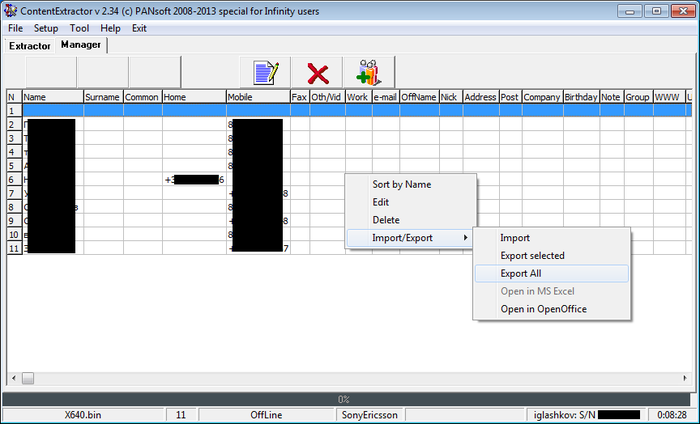This screenshot has height=424, width=700.
Task: Select the Manager tab
Action: (81, 45)
